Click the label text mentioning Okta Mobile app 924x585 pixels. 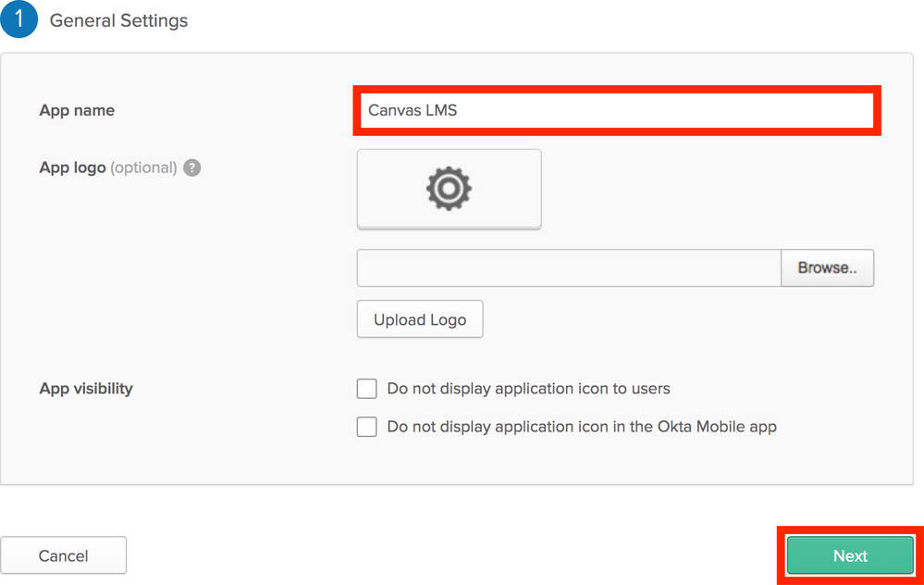[581, 427]
